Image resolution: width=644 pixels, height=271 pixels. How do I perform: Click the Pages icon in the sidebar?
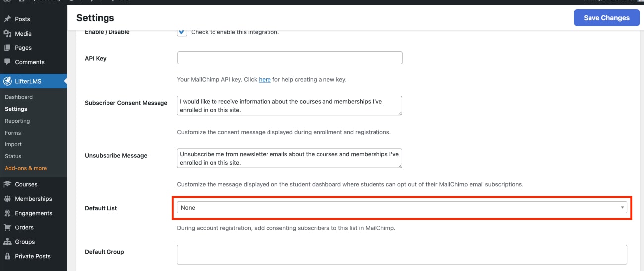point(7,48)
